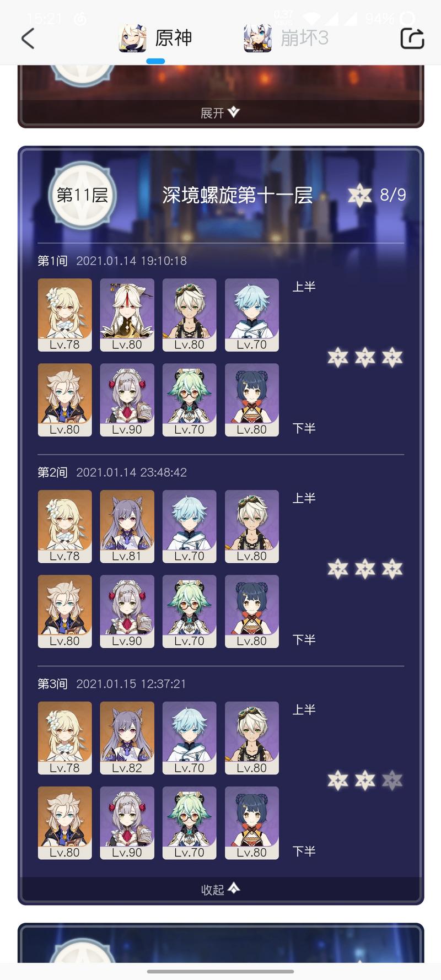Select Keqing Lv.81 portrait in chamber 2
Image resolution: width=441 pixels, height=980 pixels.
pyautogui.click(x=127, y=526)
